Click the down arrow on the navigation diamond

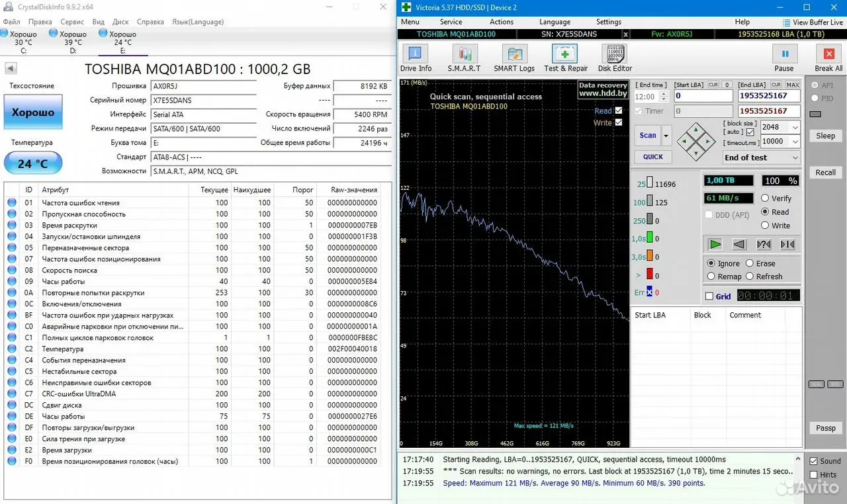click(x=695, y=153)
